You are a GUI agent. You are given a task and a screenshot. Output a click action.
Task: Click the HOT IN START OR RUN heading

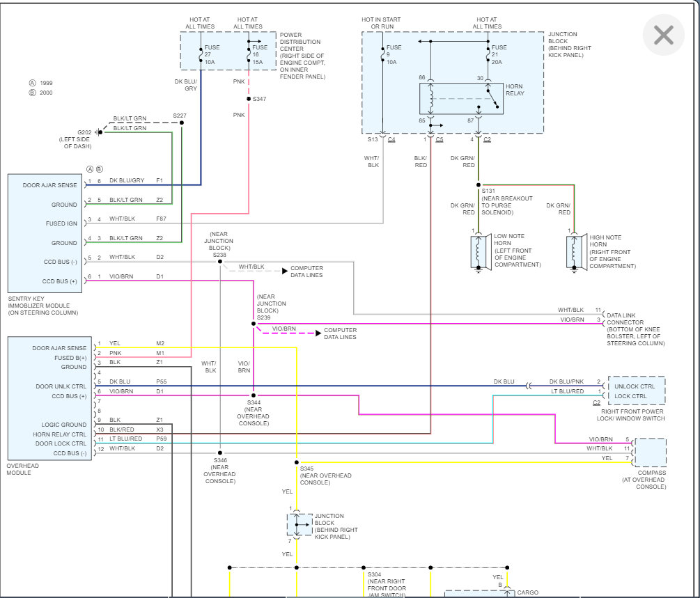pyautogui.click(x=381, y=23)
